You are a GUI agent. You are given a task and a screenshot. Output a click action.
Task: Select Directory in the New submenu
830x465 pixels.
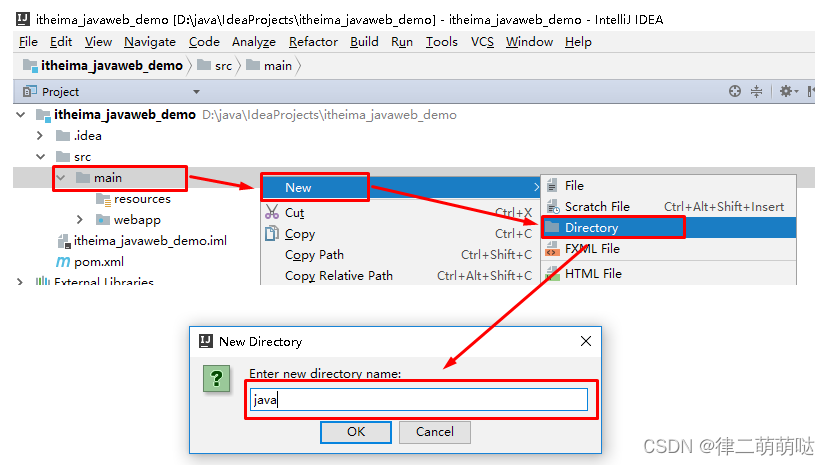[669, 228]
